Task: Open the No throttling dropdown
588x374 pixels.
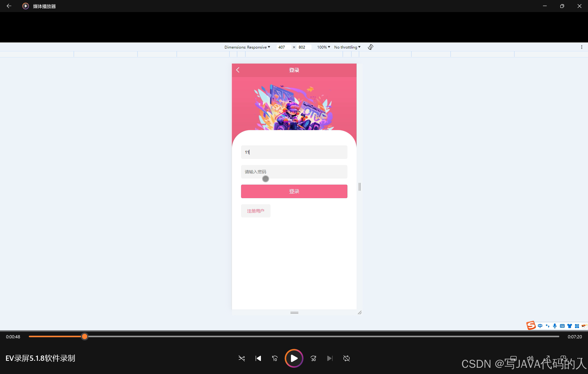Action: tap(347, 47)
